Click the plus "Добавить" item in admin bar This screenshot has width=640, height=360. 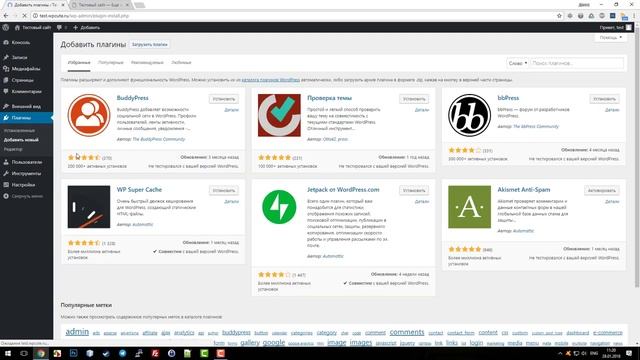point(87,27)
